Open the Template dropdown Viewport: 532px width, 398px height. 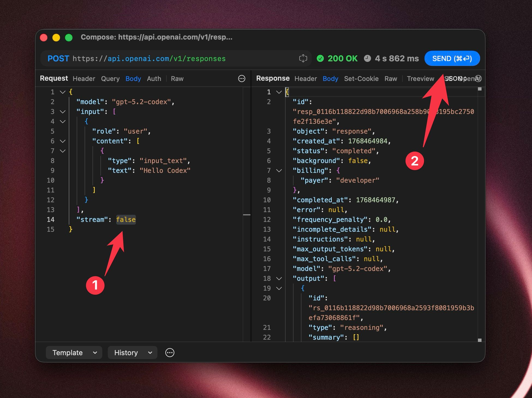[74, 352]
